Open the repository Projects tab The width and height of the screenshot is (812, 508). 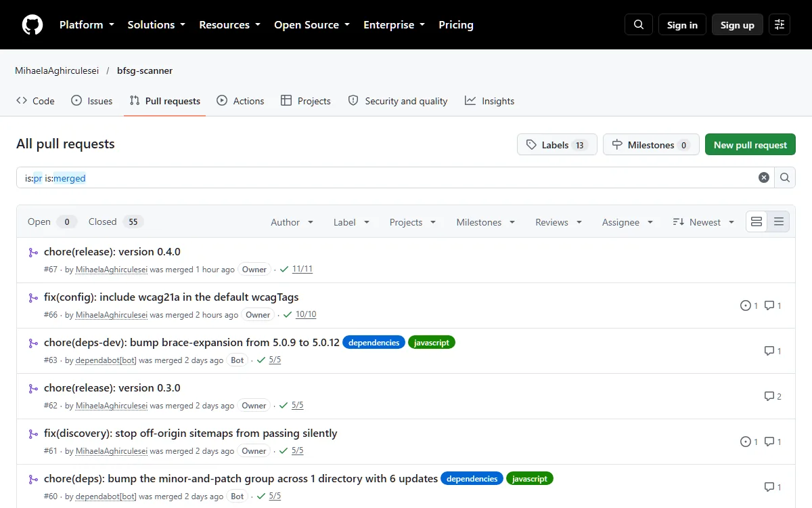point(305,101)
